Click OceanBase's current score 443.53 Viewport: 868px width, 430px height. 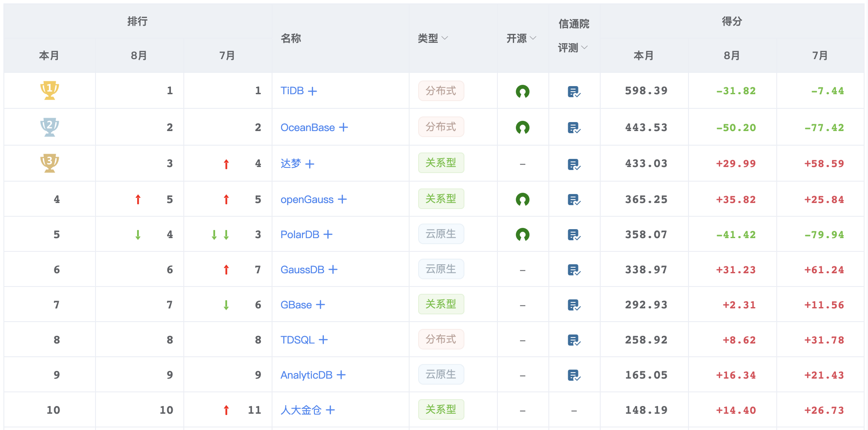(x=646, y=128)
